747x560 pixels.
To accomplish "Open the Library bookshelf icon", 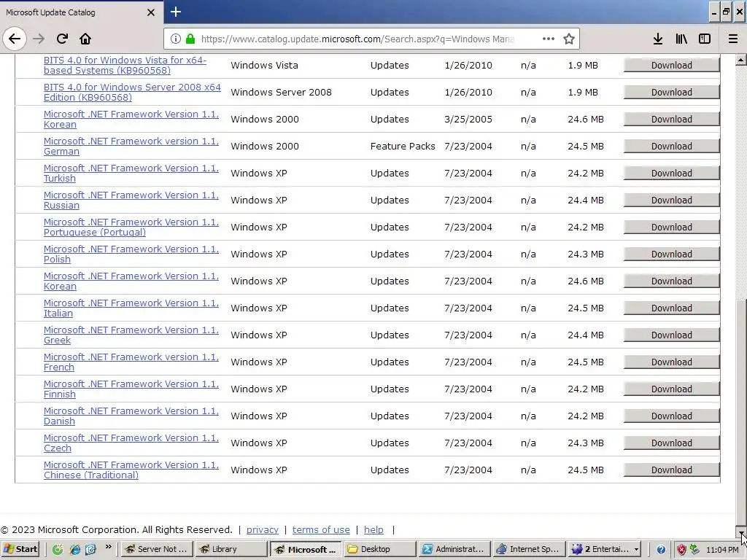I will coord(681,39).
